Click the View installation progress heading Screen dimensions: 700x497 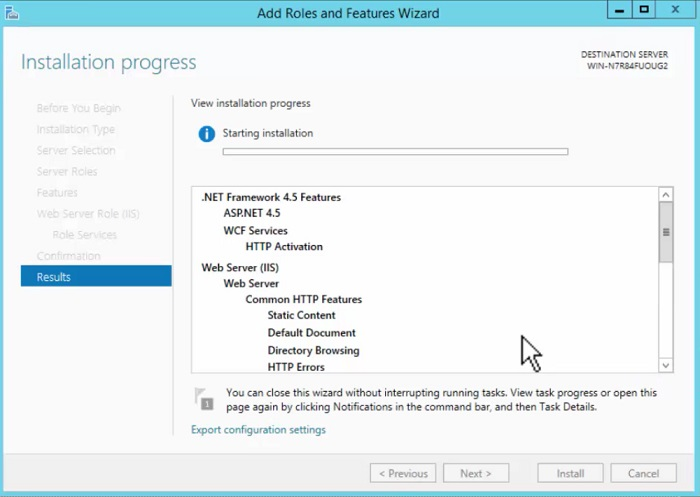click(x=250, y=103)
